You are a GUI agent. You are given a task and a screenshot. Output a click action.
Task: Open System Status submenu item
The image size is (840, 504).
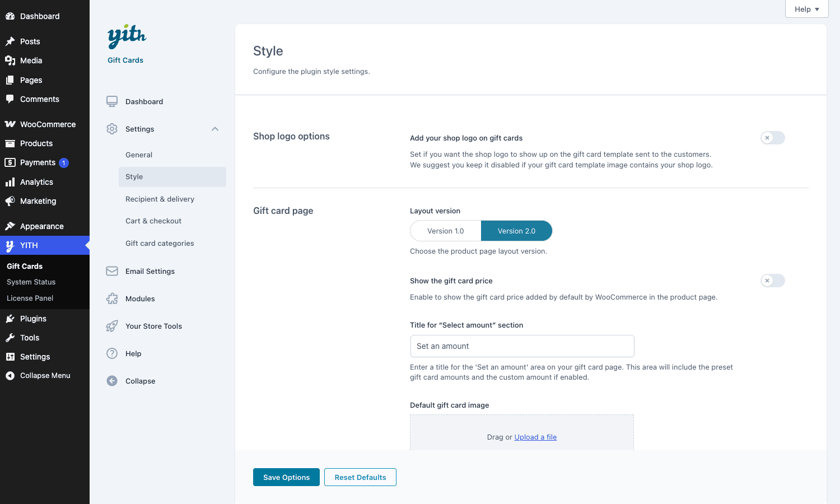[x=31, y=282]
